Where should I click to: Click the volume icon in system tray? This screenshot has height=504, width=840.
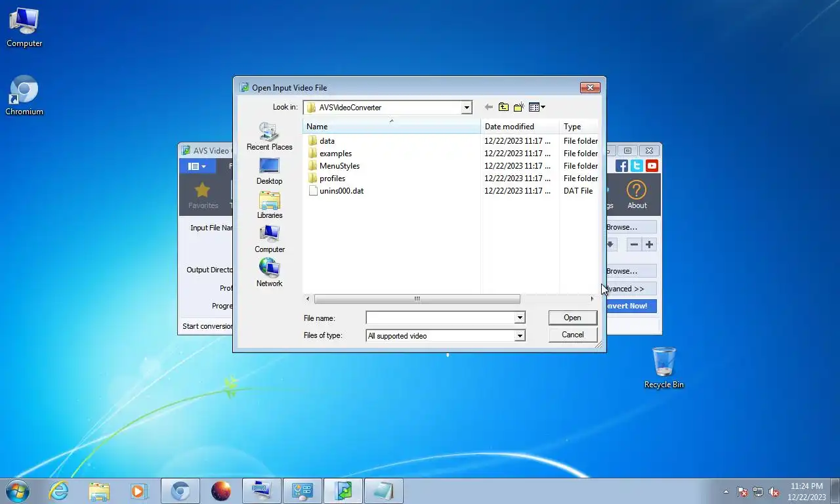coord(774,492)
